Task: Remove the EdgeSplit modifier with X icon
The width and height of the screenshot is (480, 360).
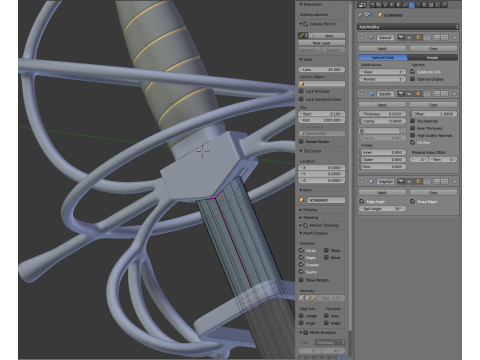Action: (x=454, y=181)
